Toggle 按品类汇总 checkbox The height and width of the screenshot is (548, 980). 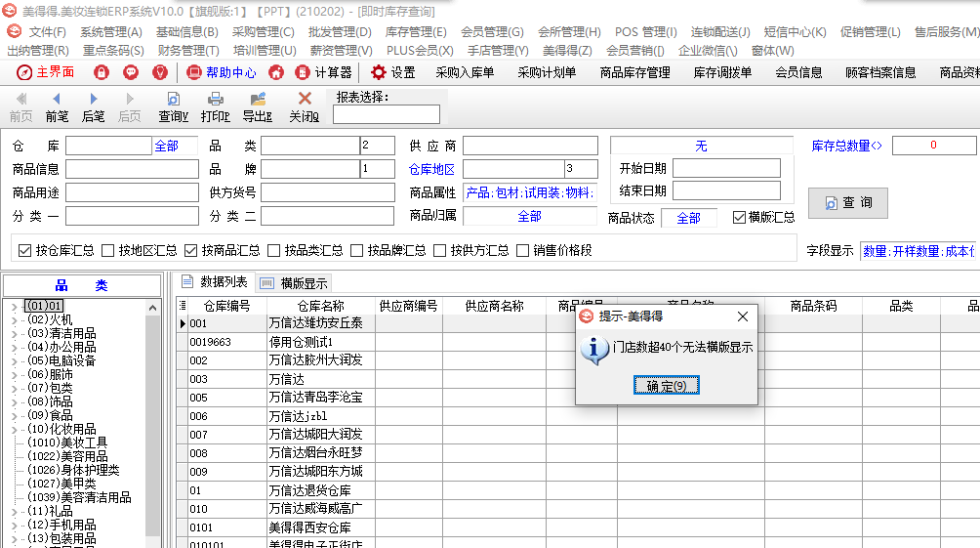(273, 251)
